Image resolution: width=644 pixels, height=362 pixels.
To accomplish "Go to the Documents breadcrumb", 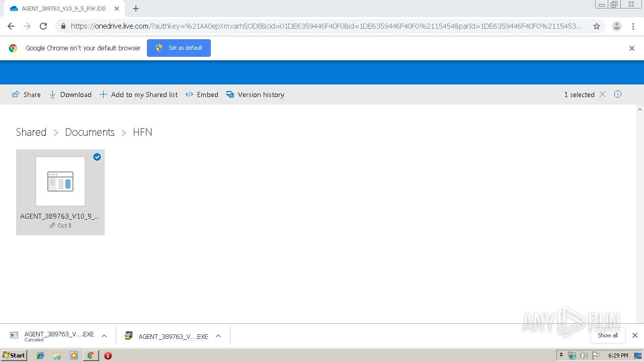I will 90,132.
